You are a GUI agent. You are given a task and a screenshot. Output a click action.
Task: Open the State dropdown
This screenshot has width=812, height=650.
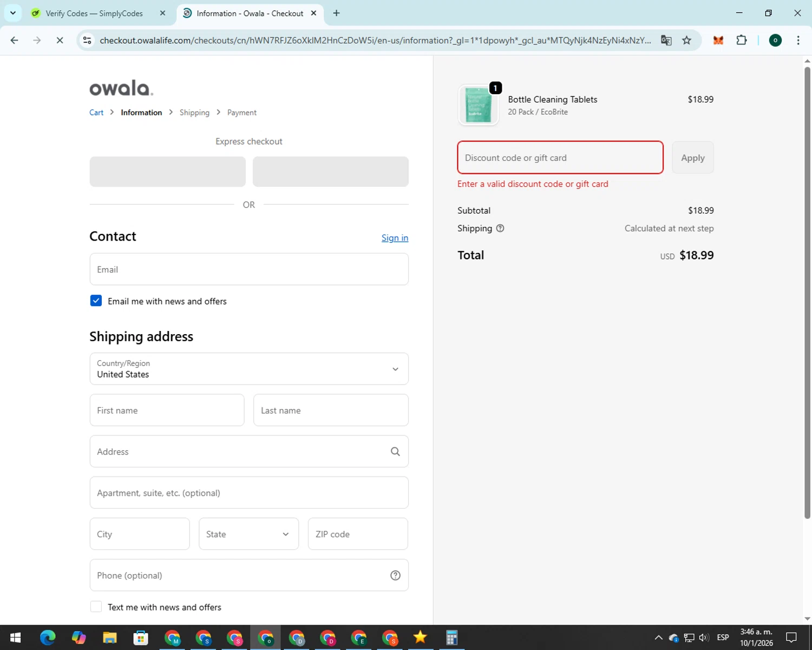click(248, 534)
